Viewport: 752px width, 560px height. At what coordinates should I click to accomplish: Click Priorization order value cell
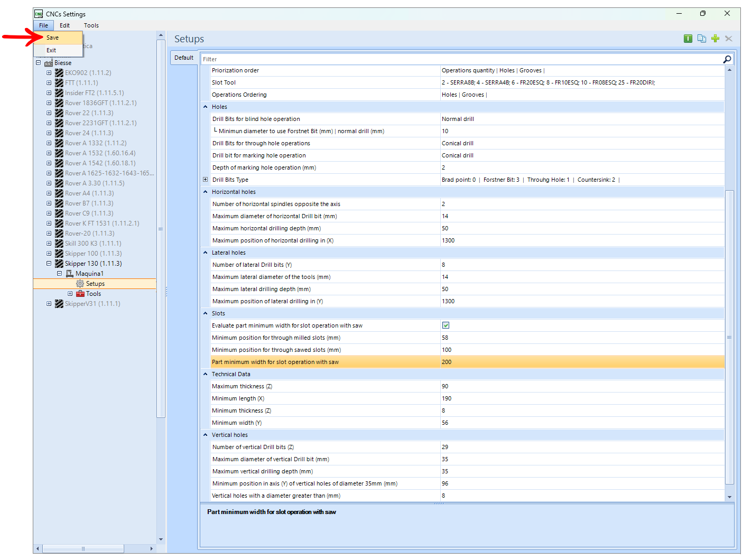coord(582,70)
